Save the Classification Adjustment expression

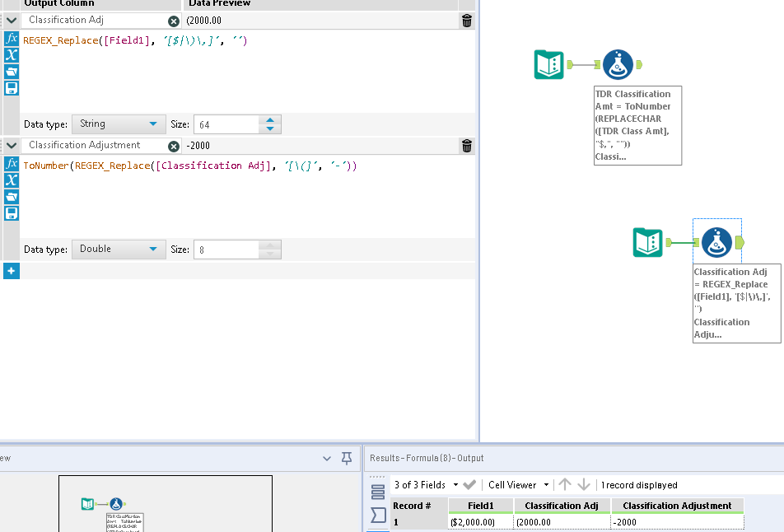click(x=12, y=213)
